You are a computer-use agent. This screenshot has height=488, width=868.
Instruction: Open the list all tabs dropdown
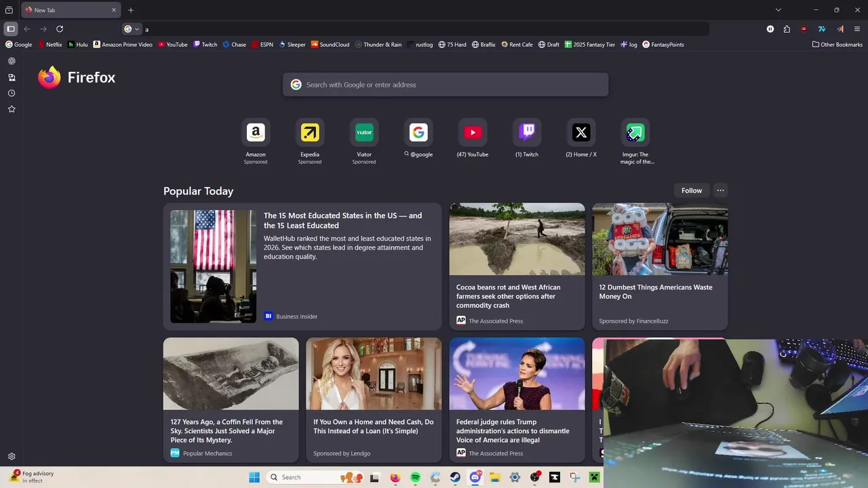click(778, 10)
